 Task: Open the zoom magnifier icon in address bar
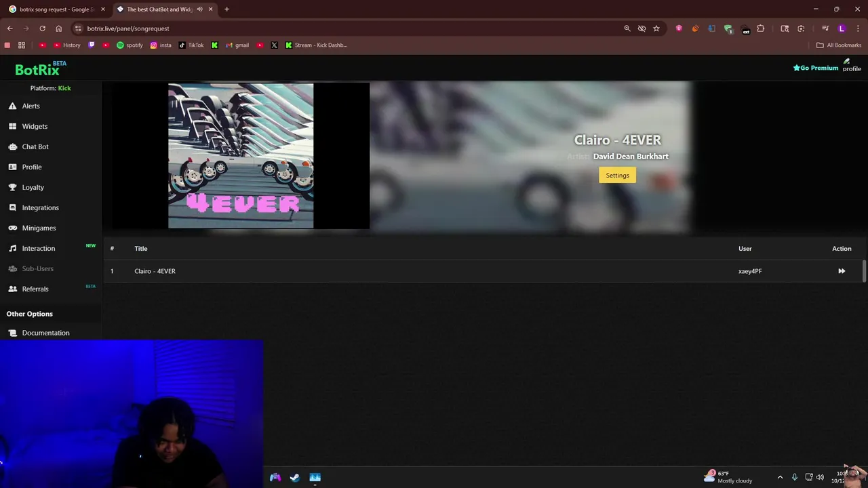click(x=627, y=28)
